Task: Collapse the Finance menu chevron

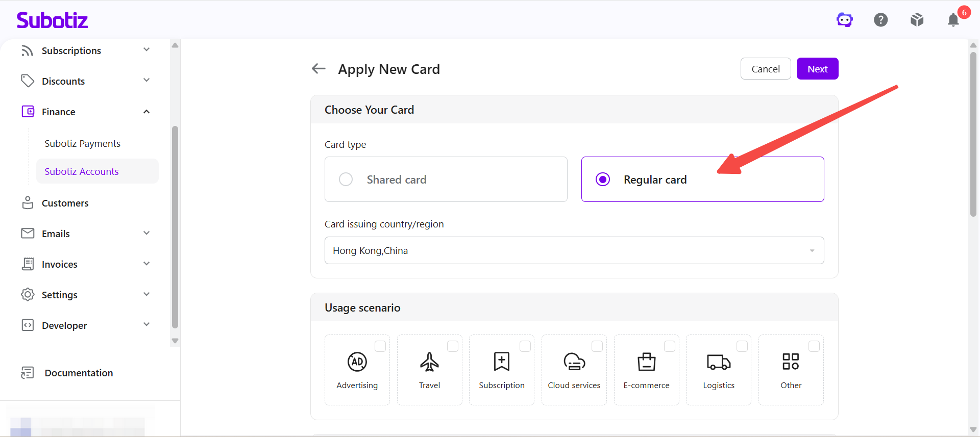Action: (146, 112)
